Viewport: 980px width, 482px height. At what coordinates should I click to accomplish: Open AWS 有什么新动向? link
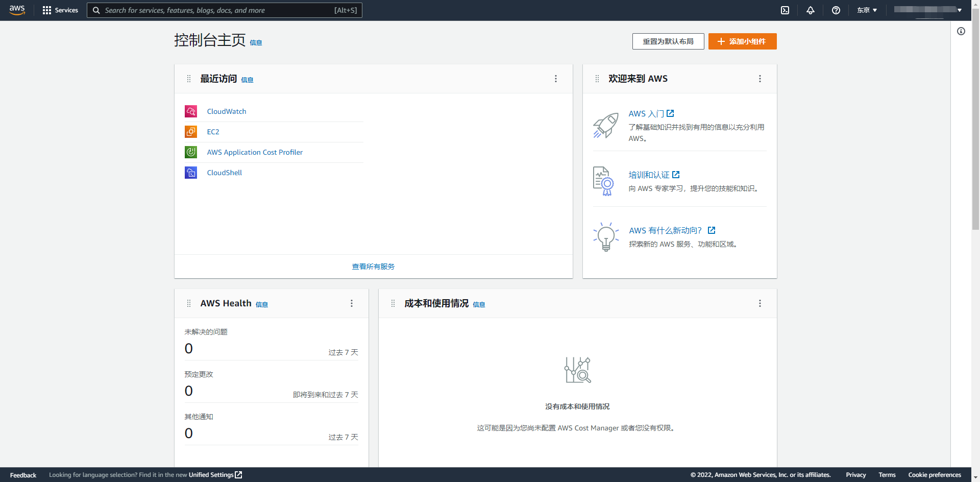pos(672,230)
